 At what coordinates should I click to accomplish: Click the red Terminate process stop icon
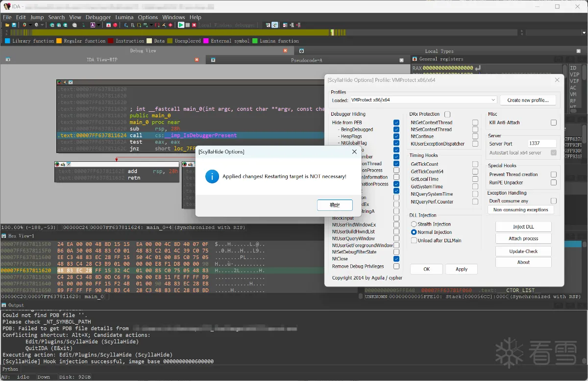[194, 25]
